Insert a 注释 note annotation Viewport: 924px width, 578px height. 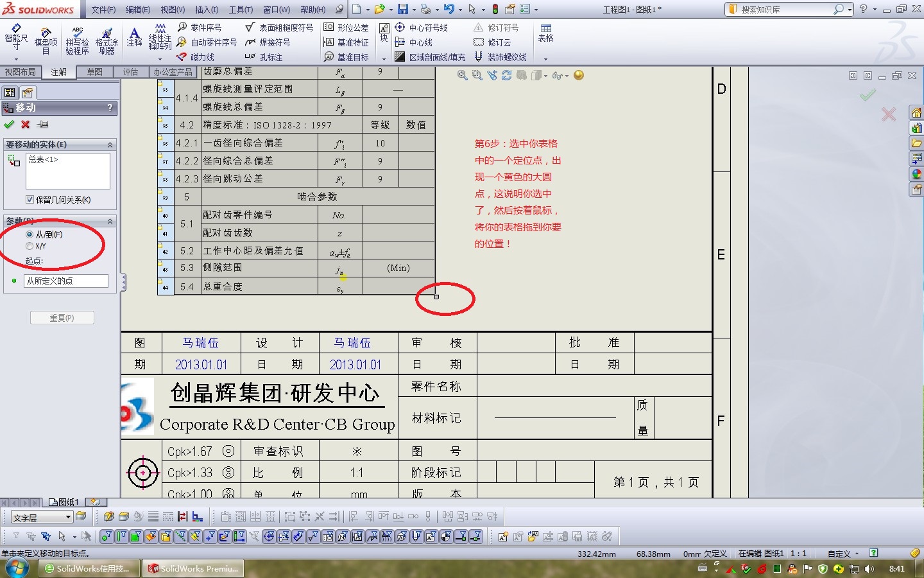(134, 37)
